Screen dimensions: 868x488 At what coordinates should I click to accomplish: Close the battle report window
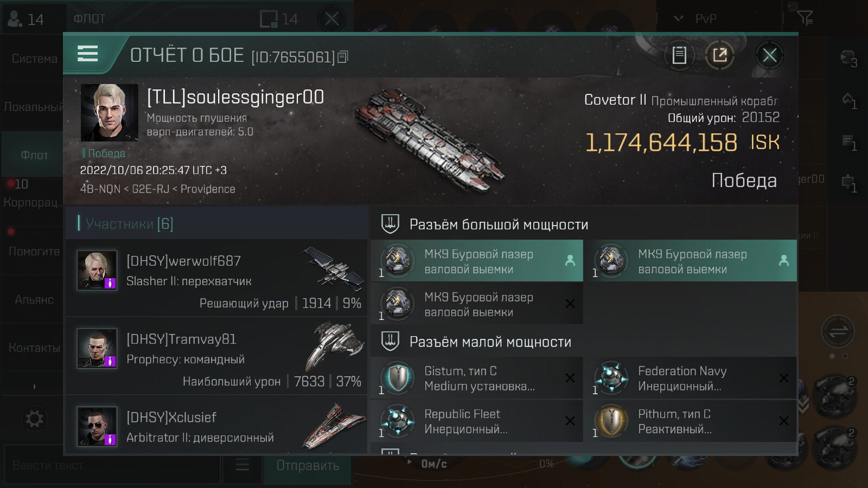pos(769,55)
